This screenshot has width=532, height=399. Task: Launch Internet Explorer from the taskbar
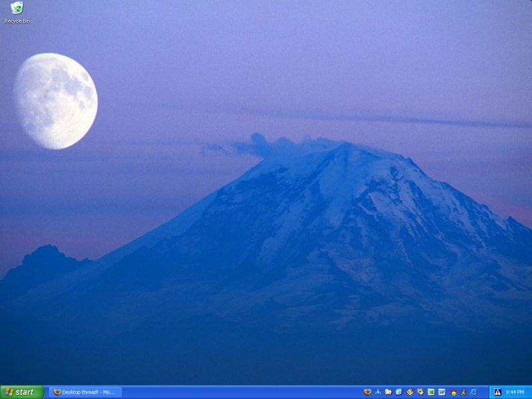pyautogui.click(x=473, y=392)
